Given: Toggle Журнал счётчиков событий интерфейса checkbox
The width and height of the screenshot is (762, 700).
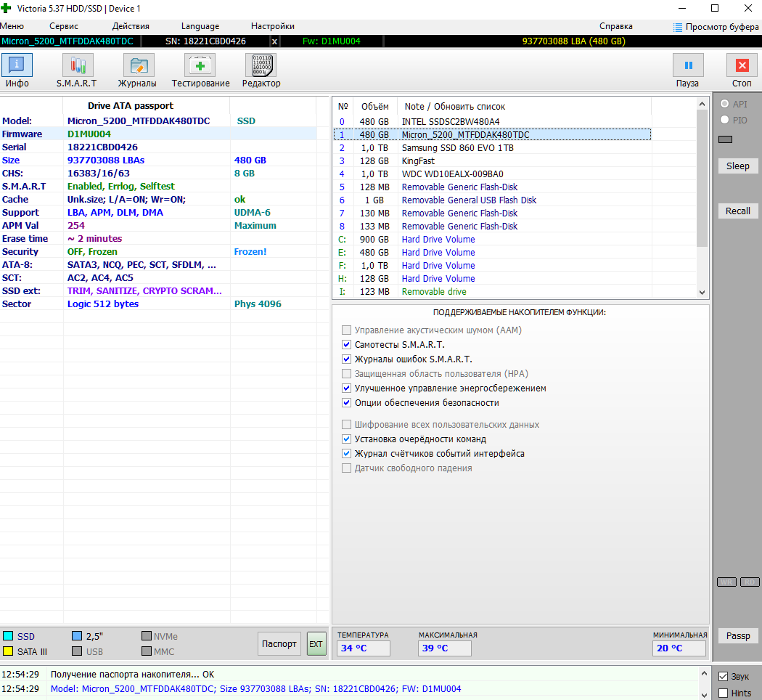Looking at the screenshot, I should pyautogui.click(x=346, y=454).
